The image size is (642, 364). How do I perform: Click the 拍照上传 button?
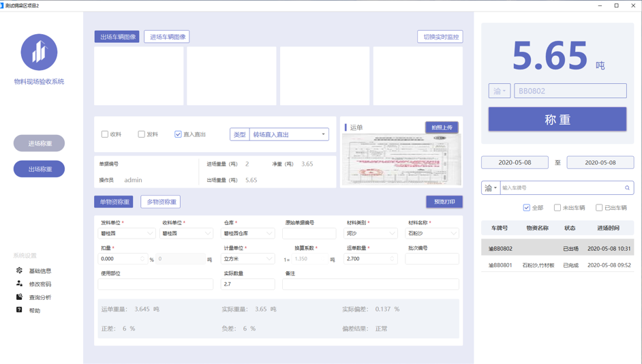(x=442, y=127)
